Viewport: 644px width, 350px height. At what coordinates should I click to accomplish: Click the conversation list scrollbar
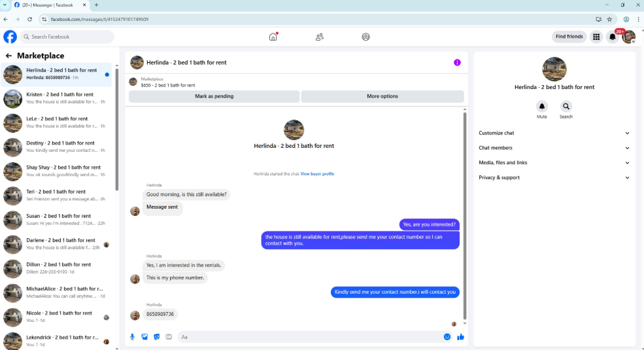point(116,128)
